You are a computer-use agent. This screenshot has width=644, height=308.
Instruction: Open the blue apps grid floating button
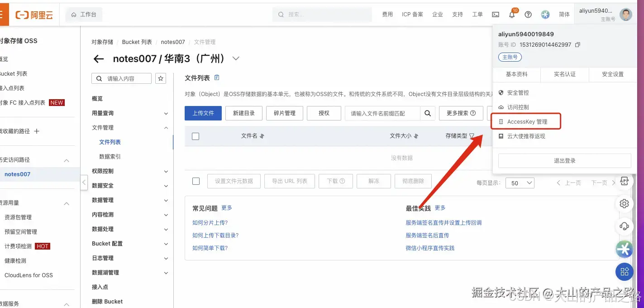(624, 271)
